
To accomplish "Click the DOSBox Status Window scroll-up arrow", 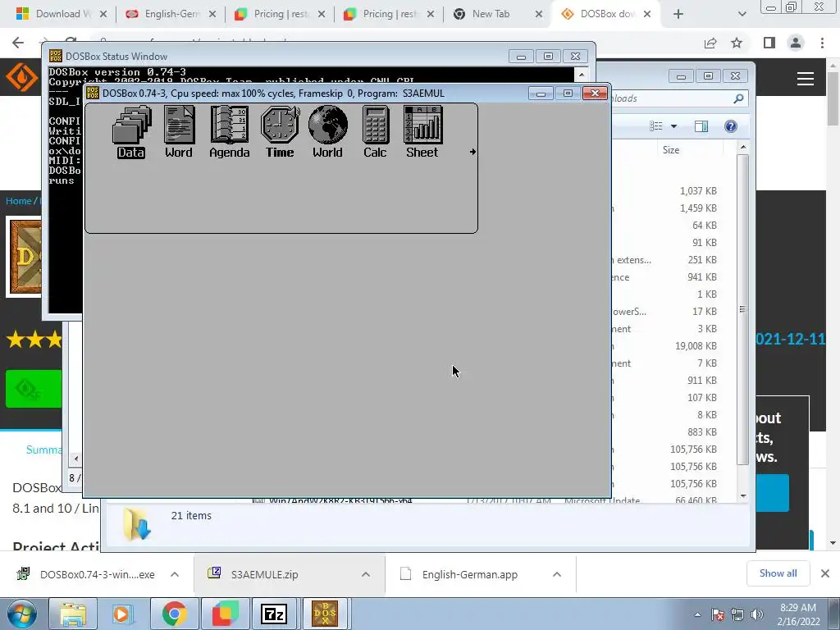I will 582,75.
